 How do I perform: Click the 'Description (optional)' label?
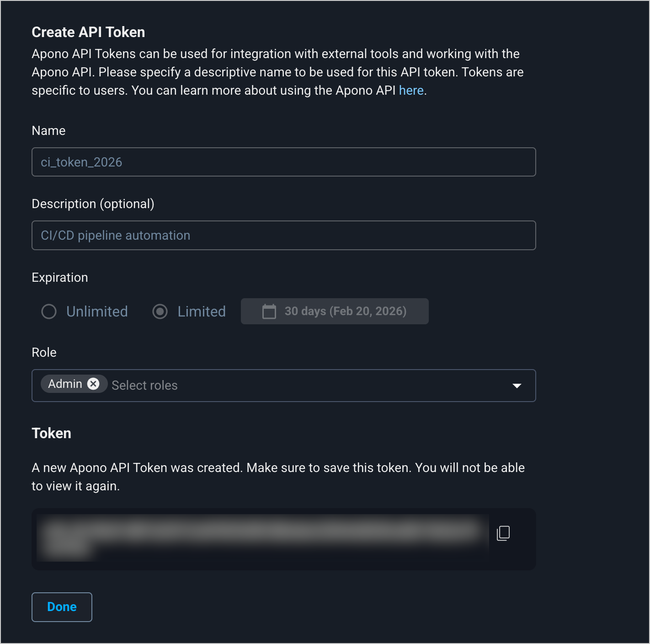pos(93,204)
